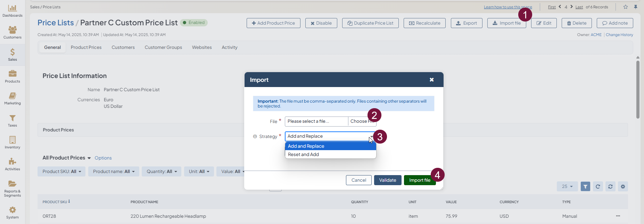Go to Products in the sidebar
This screenshot has width=644, height=224.
(13, 77)
